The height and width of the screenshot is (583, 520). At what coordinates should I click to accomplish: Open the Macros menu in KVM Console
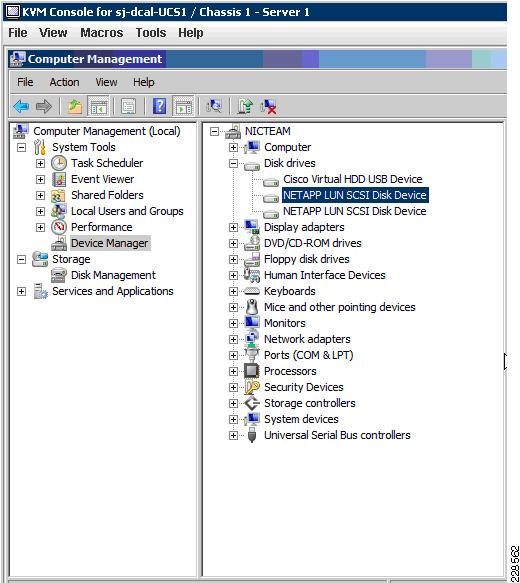pos(101,33)
